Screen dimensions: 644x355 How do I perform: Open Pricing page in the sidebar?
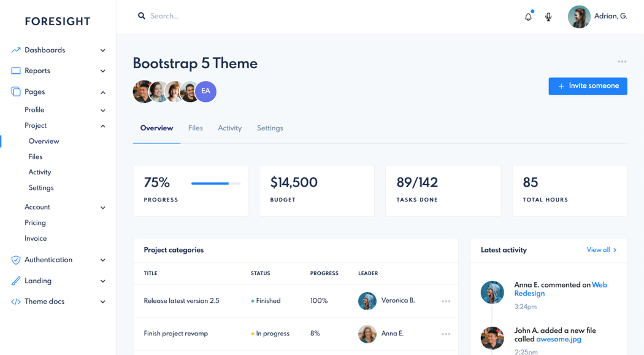click(35, 223)
